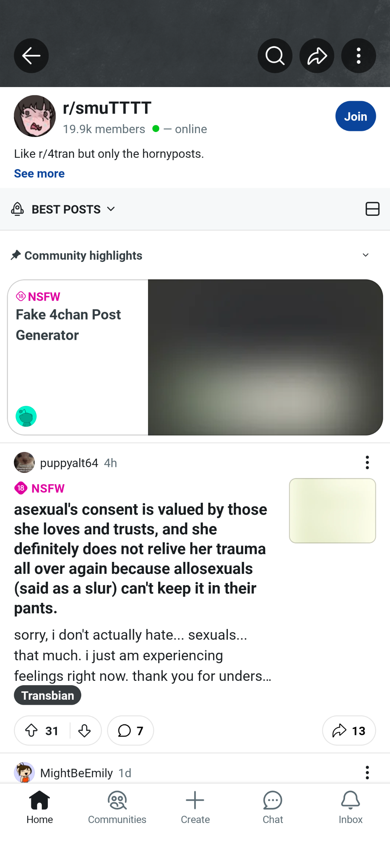Upvote the puppyalt64 post

(32, 730)
